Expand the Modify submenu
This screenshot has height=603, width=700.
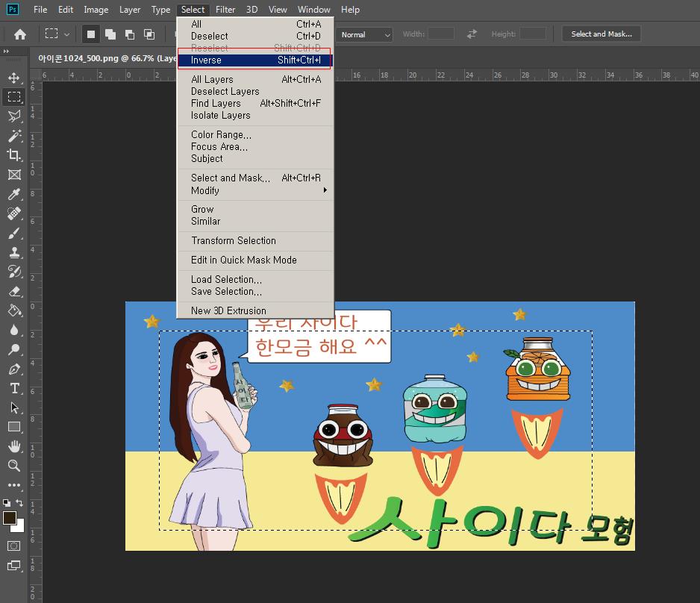(x=255, y=190)
